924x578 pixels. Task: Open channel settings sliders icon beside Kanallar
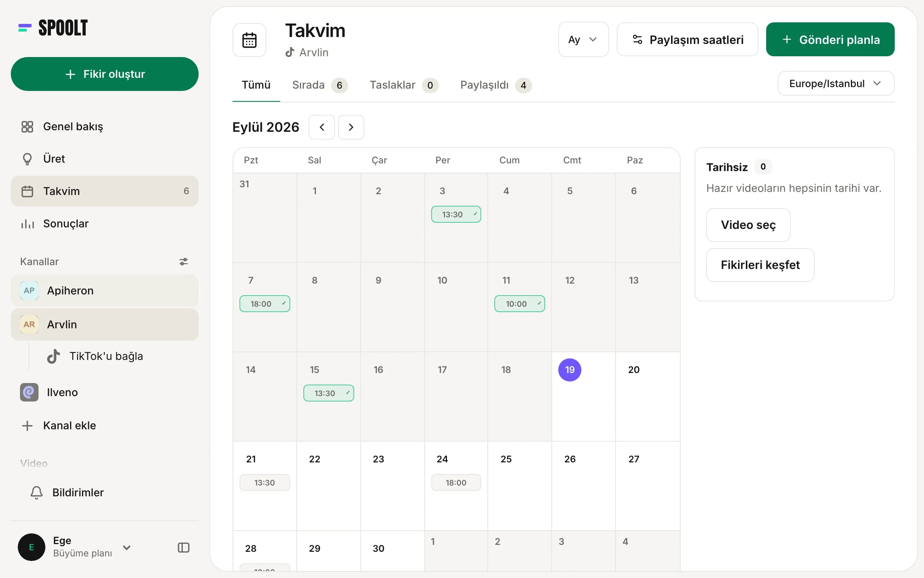point(184,262)
